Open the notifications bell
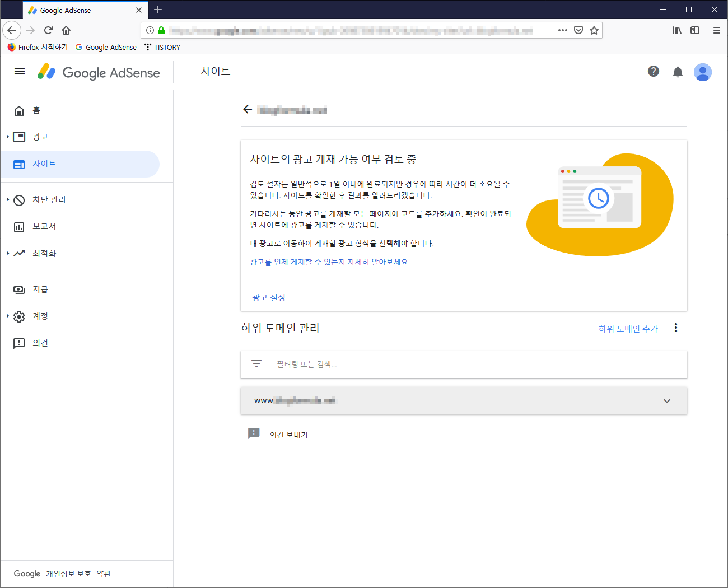Viewport: 728px width, 588px height. [678, 72]
